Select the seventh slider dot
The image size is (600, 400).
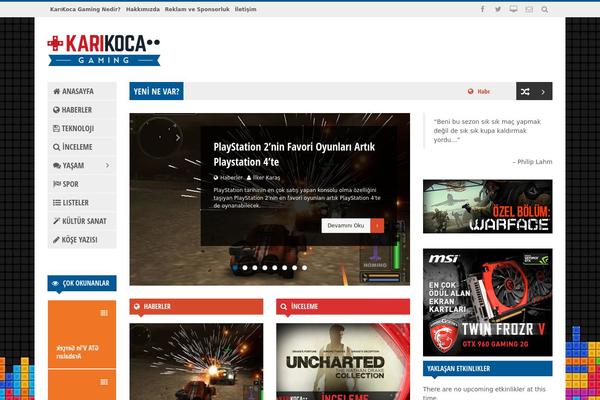pyautogui.click(x=295, y=268)
